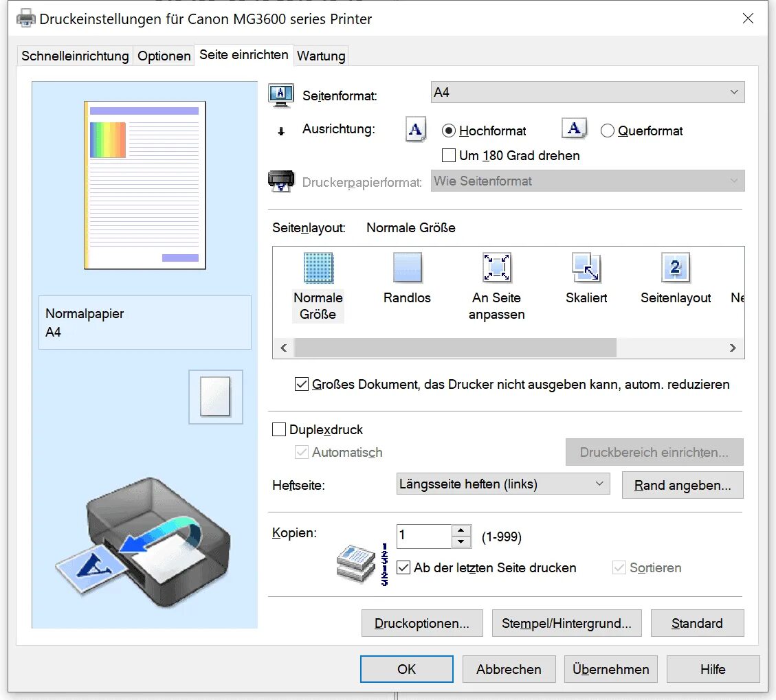This screenshot has height=700, width=776.
Task: Click the Druckbereich einrichten button
Action: coord(654,452)
